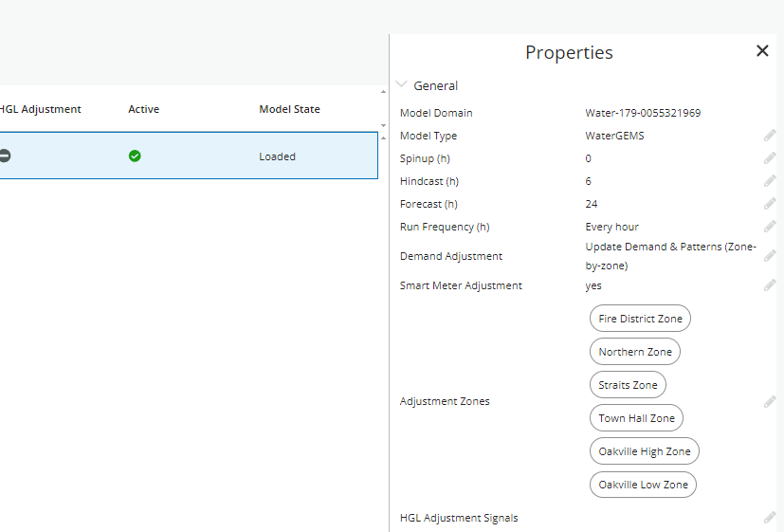Sort by Model State column header
The image size is (784, 532).
(x=289, y=109)
